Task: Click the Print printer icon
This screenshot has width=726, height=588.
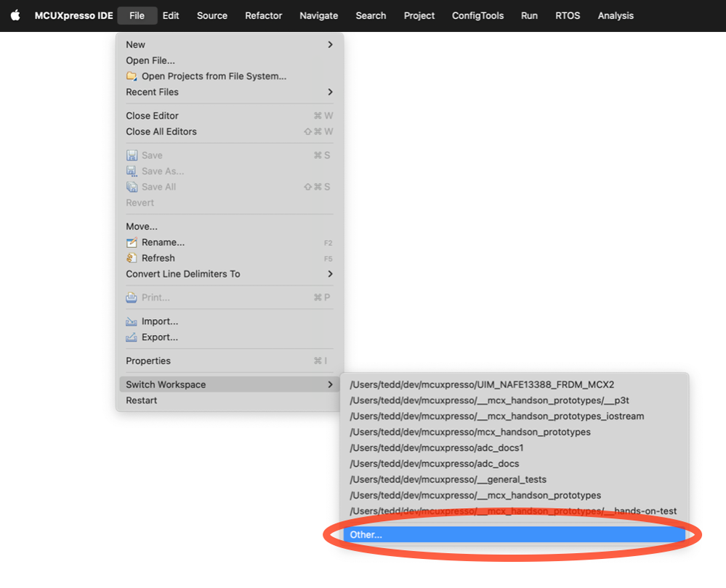Action: 132,297
